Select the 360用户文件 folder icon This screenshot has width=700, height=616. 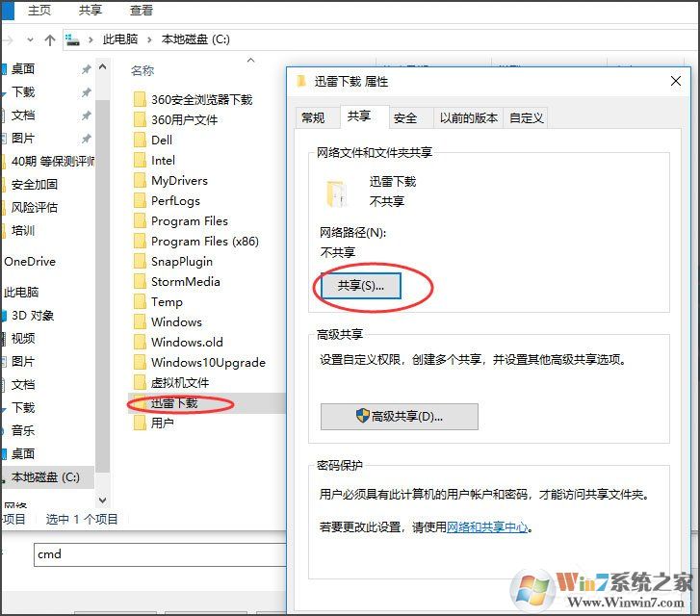(140, 119)
